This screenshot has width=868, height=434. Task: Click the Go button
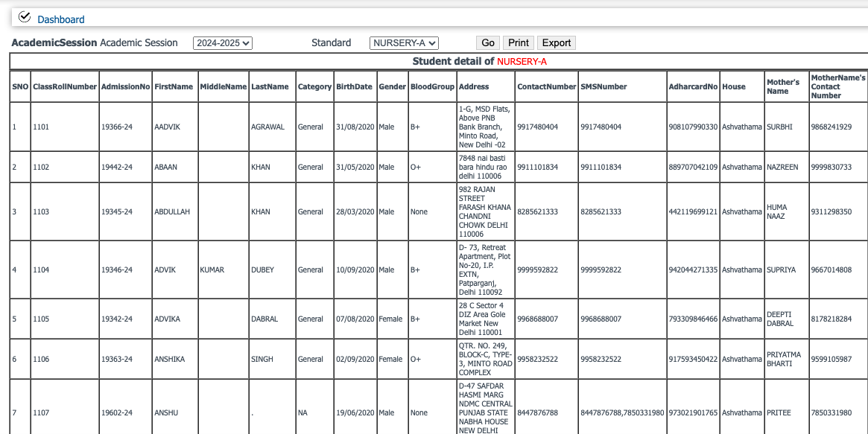point(488,43)
